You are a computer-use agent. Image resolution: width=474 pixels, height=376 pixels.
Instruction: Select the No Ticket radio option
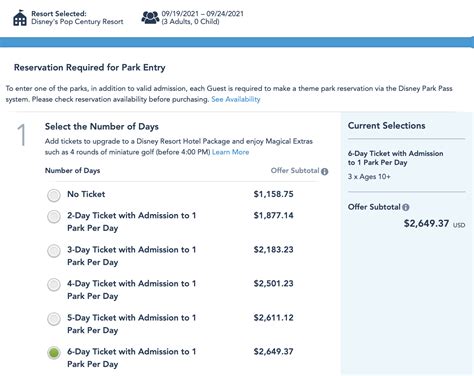[54, 195]
